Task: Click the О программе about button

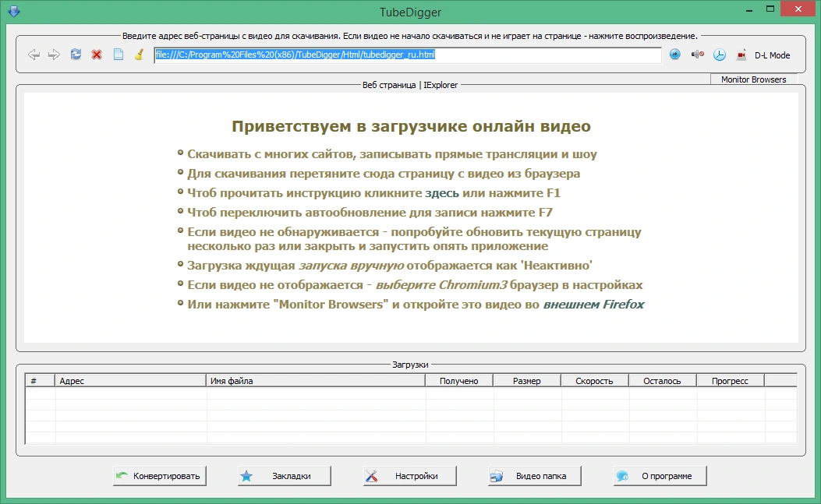Action: (660, 476)
